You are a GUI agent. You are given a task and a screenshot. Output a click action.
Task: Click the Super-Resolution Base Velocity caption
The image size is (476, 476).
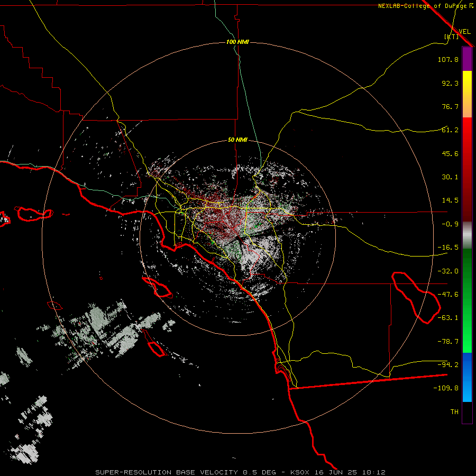point(241,472)
